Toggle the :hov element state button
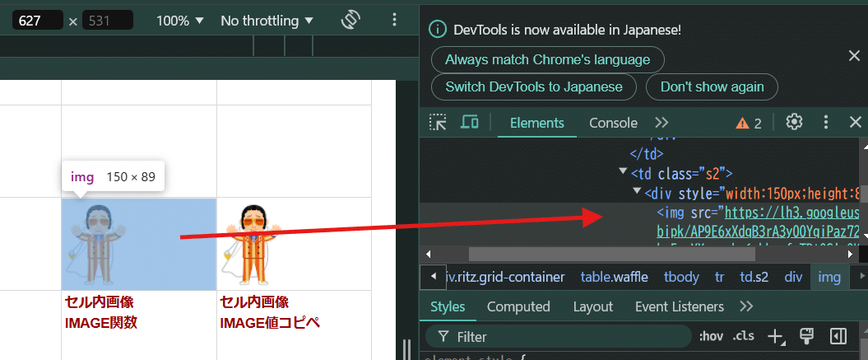Image resolution: width=868 pixels, height=360 pixels. pyautogui.click(x=712, y=336)
